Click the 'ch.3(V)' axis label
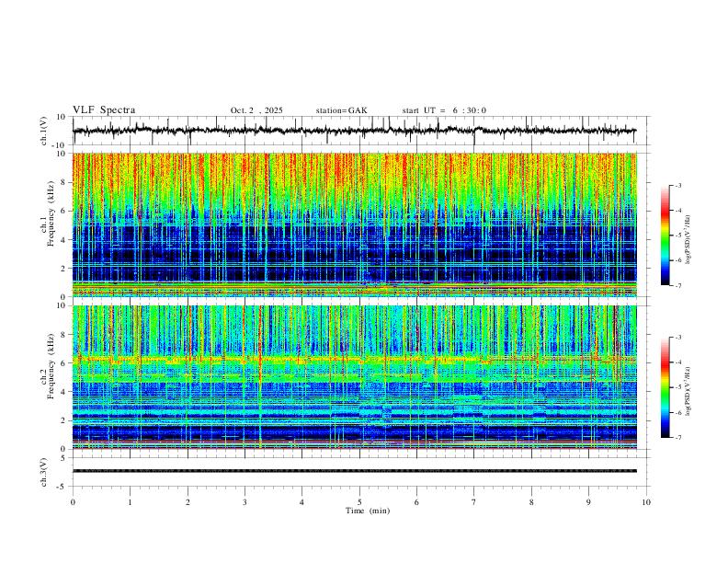The height and width of the screenshot is (563, 728). tap(44, 472)
